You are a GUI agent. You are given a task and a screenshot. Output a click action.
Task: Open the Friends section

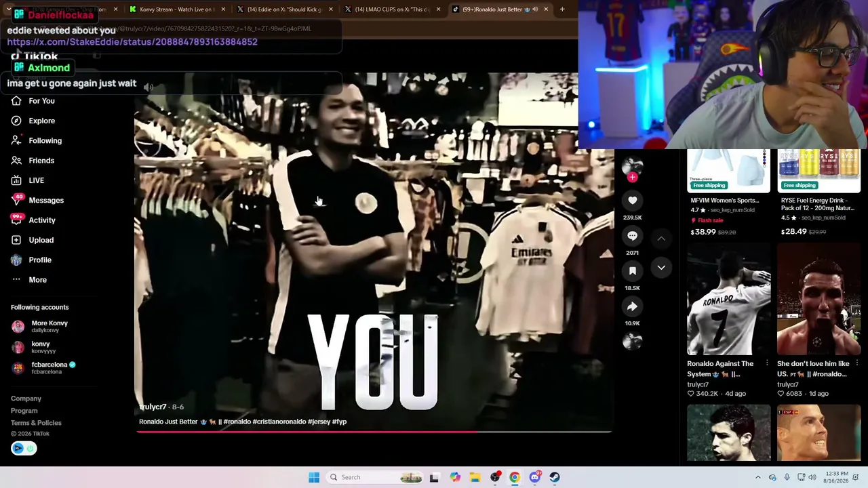[x=41, y=161]
